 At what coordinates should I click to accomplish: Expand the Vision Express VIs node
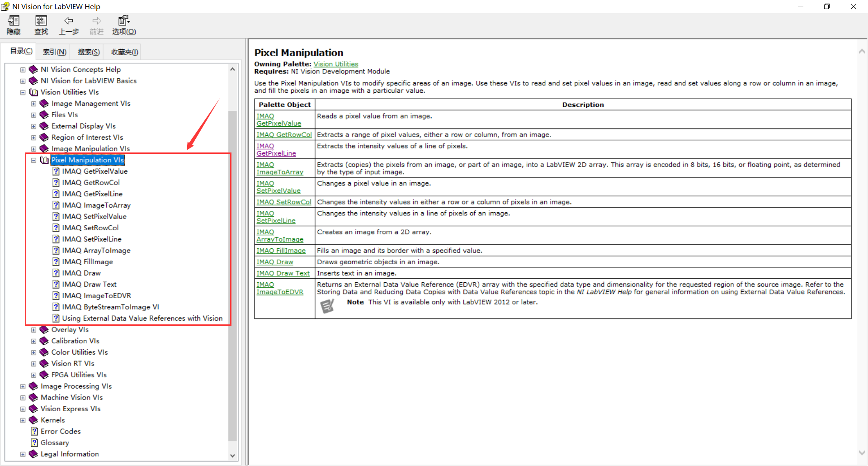pos(23,409)
